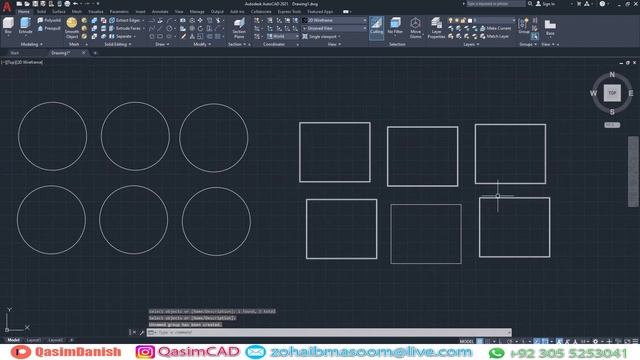Click the N direction on the ViewCube compass
The height and width of the screenshot is (360, 640).
tap(612, 74)
